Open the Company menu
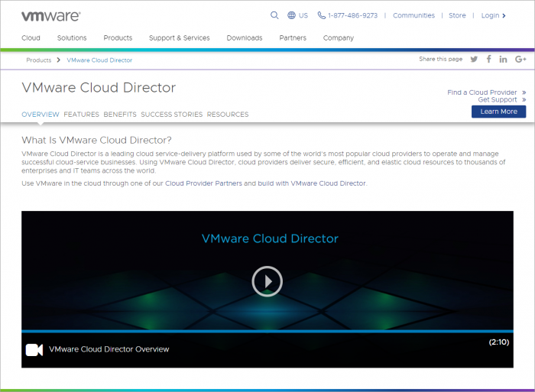This screenshot has height=392, width=535. point(339,38)
